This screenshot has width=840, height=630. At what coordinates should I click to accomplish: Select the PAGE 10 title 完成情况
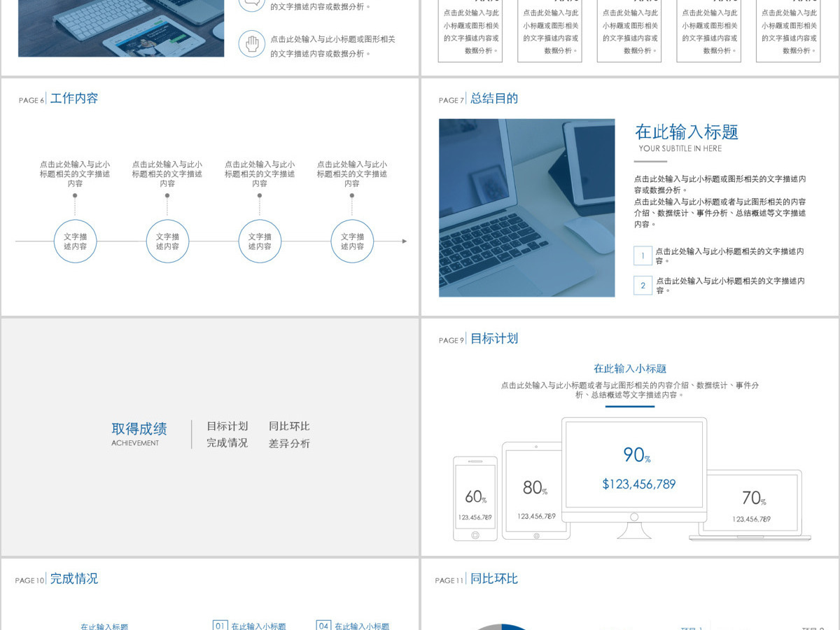point(74,579)
